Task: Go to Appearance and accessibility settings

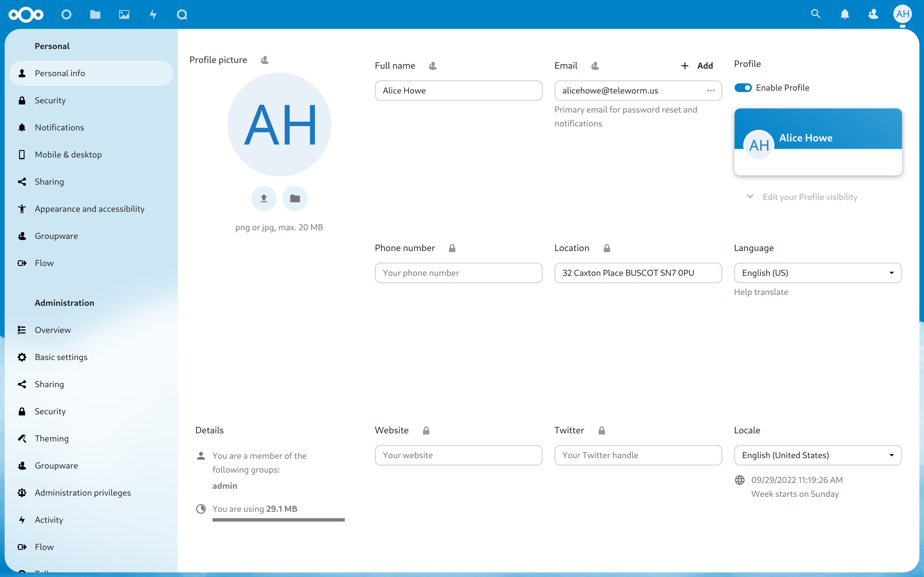Action: [x=89, y=209]
